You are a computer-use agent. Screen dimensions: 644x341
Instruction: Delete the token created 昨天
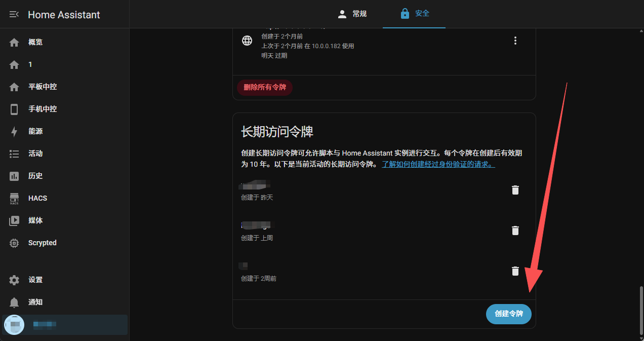[515, 190]
